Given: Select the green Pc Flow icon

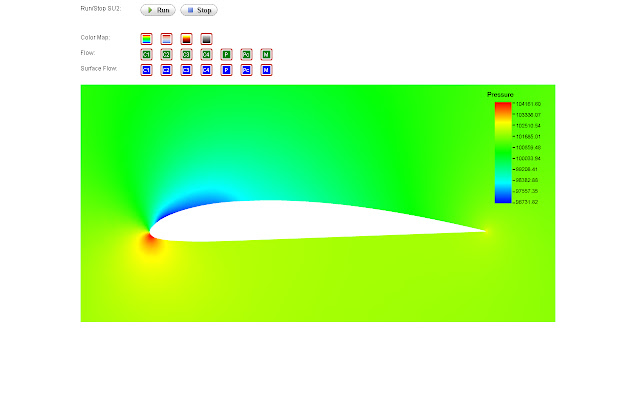Looking at the screenshot, I should (247, 54).
